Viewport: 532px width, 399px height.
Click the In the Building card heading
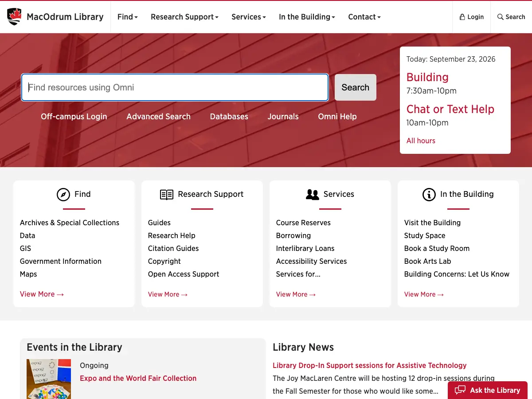pos(467,194)
